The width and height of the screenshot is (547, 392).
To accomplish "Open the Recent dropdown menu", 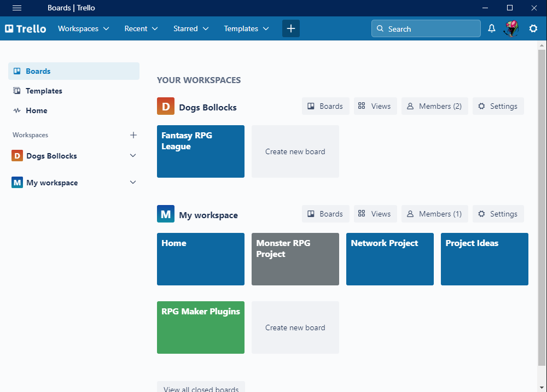I will click(x=141, y=28).
